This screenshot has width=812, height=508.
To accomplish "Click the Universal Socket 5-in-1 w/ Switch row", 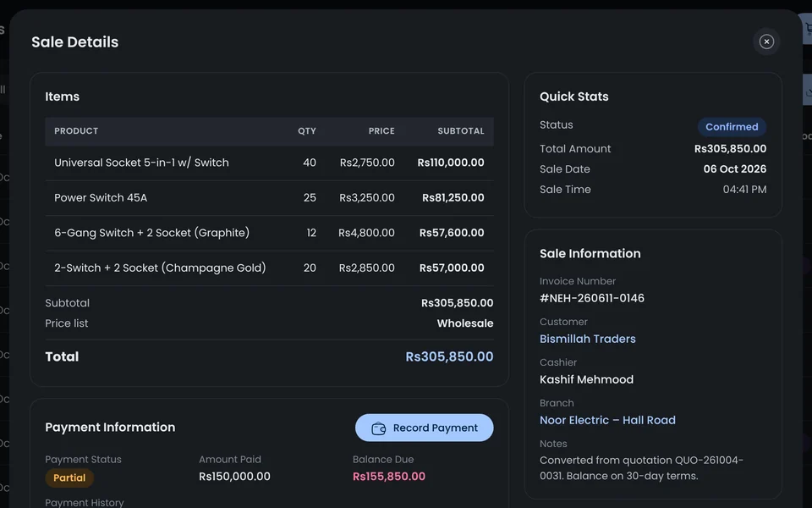I will (269, 163).
